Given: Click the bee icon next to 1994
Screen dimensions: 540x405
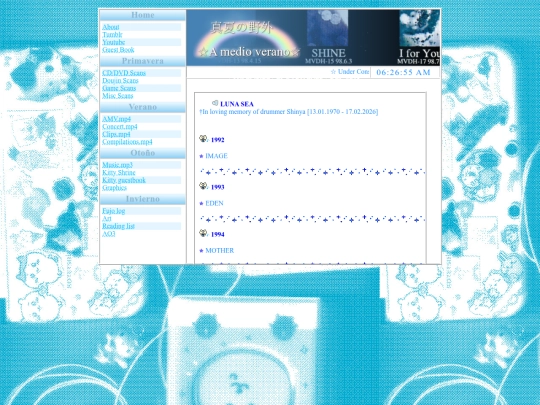Looking at the screenshot, I should point(203,233).
